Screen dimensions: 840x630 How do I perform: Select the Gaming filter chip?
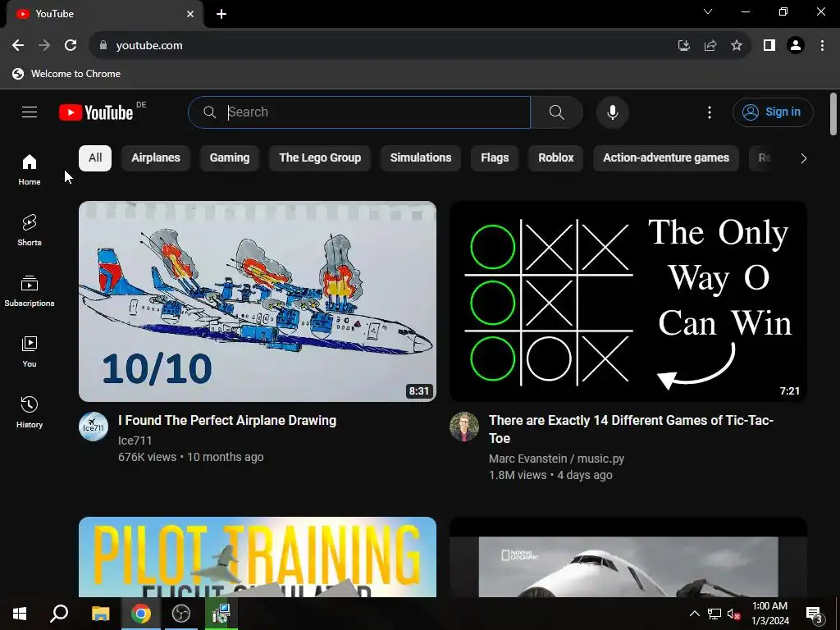(x=230, y=158)
